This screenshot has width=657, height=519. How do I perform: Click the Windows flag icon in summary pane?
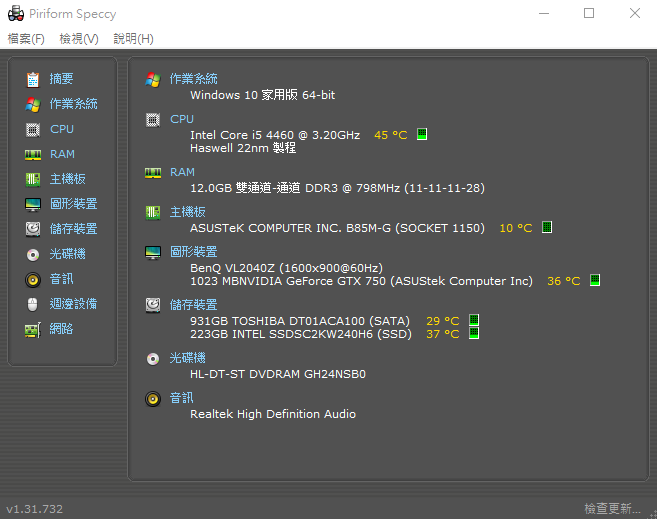click(x=153, y=79)
